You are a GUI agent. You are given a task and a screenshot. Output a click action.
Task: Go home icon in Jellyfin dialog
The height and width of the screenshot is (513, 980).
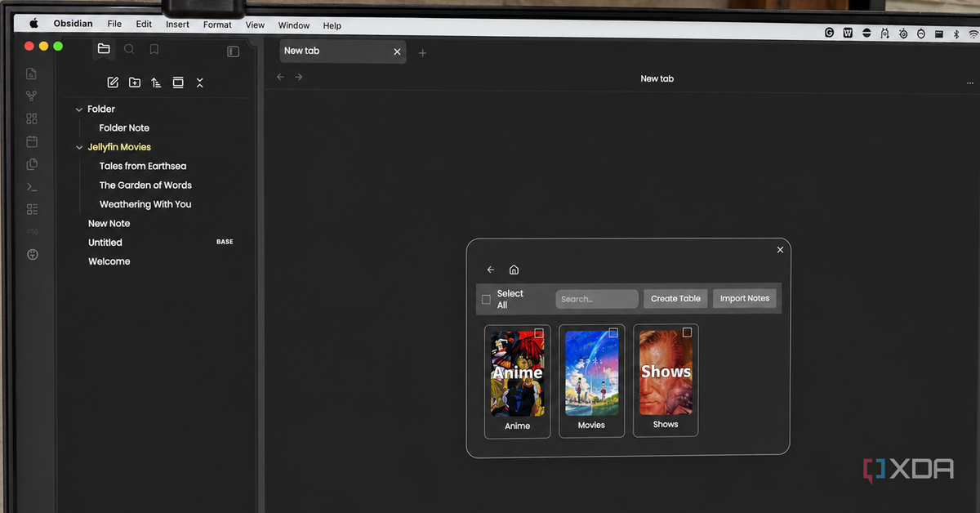(x=514, y=270)
